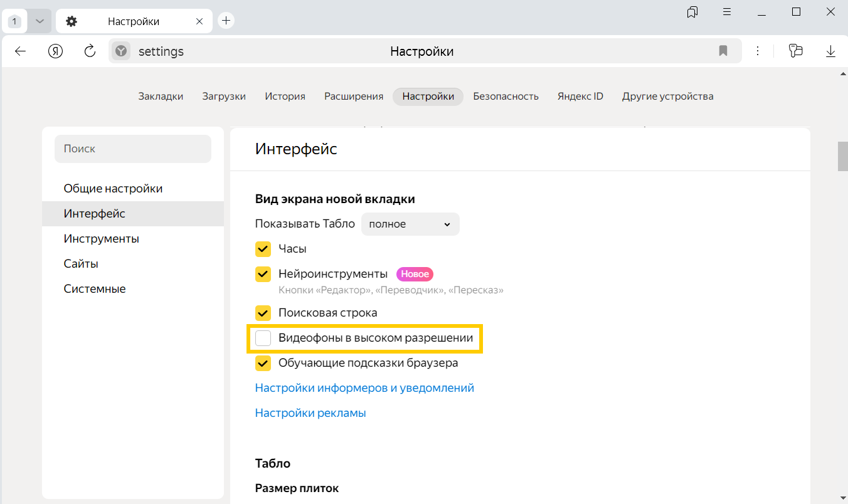
Task: Uncheck the Поисковая строка checkbox
Action: (x=263, y=313)
